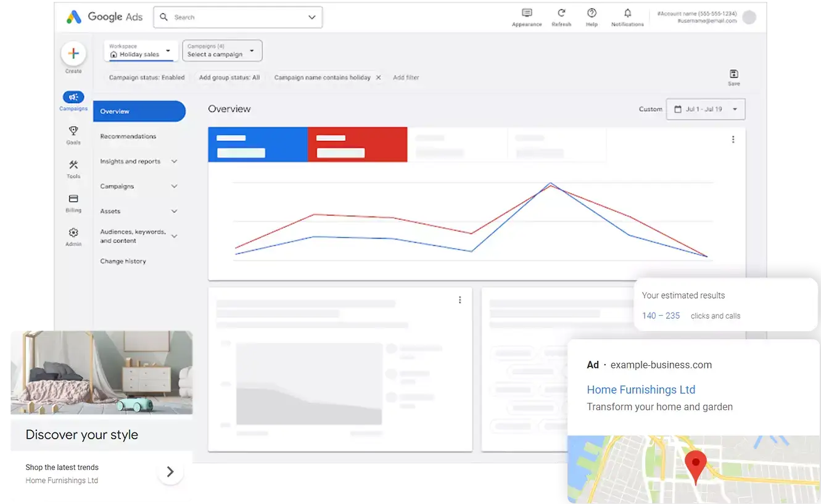Click the Save icon
Image resolution: width=821 pixels, height=504 pixels.
pyautogui.click(x=734, y=73)
